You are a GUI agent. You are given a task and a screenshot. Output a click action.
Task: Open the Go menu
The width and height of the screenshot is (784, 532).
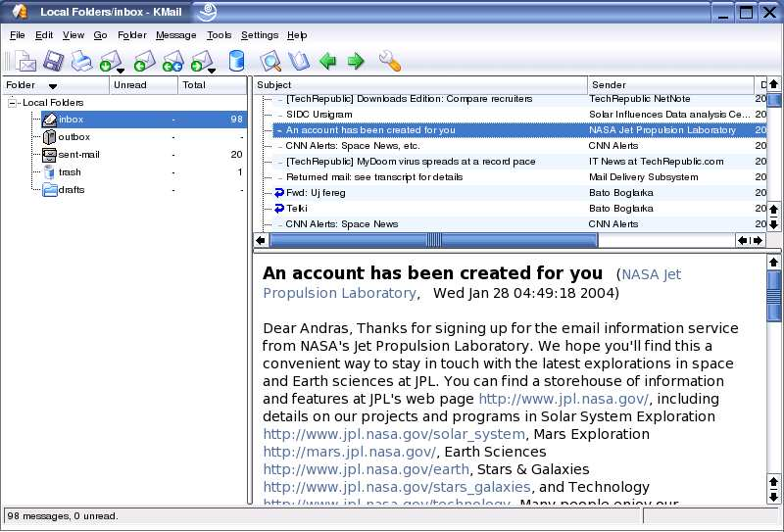pyautogui.click(x=100, y=35)
